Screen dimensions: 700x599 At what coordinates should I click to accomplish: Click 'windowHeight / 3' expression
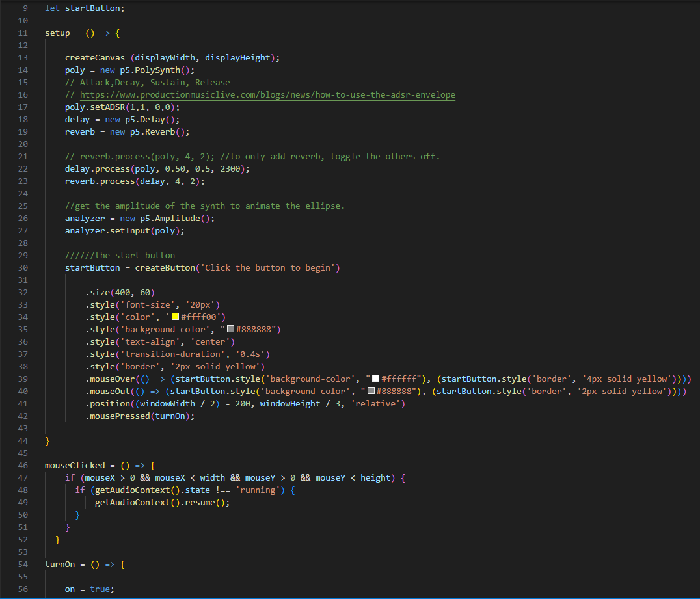[x=300, y=403]
